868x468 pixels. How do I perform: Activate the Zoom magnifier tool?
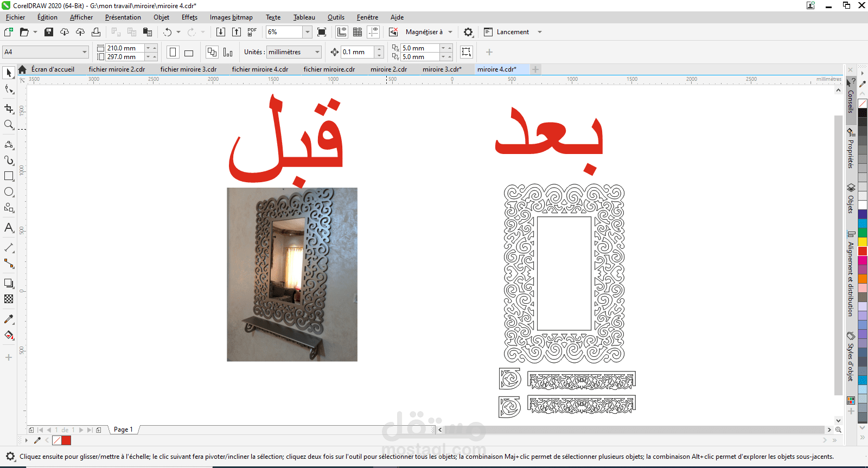(x=9, y=125)
